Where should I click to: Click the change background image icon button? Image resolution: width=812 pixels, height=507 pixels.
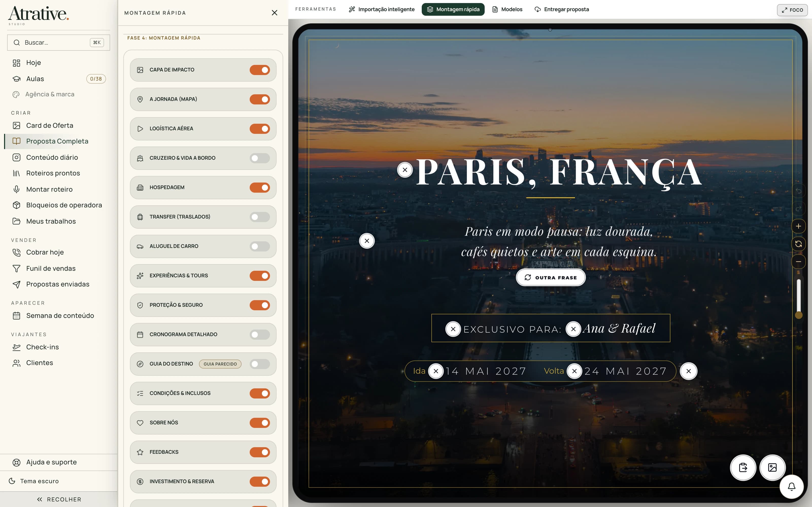[x=772, y=467]
